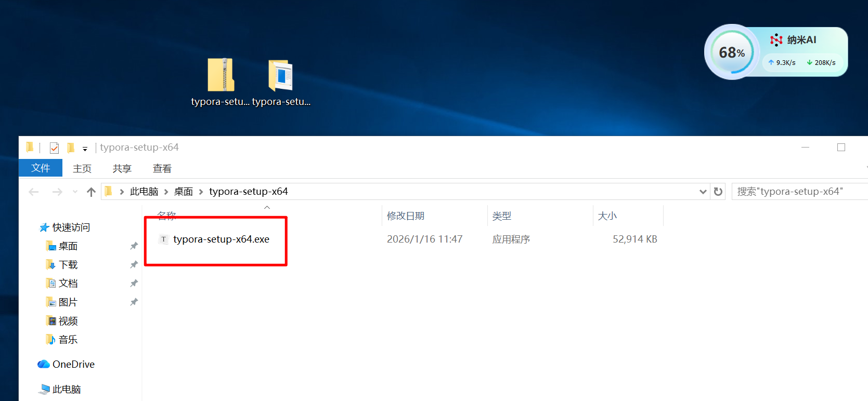Open the extracted typora-setup folder on desktop
The height and width of the screenshot is (401, 868).
(281, 76)
